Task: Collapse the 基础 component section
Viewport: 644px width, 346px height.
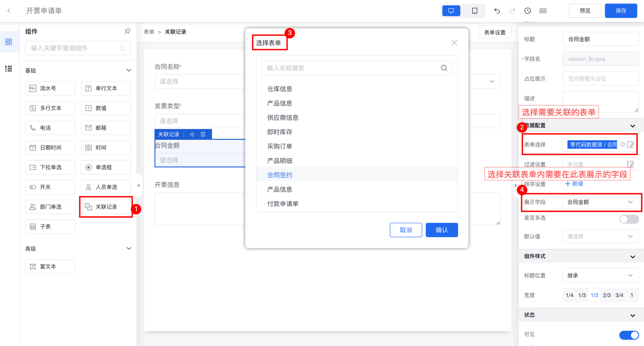Action: click(x=128, y=70)
